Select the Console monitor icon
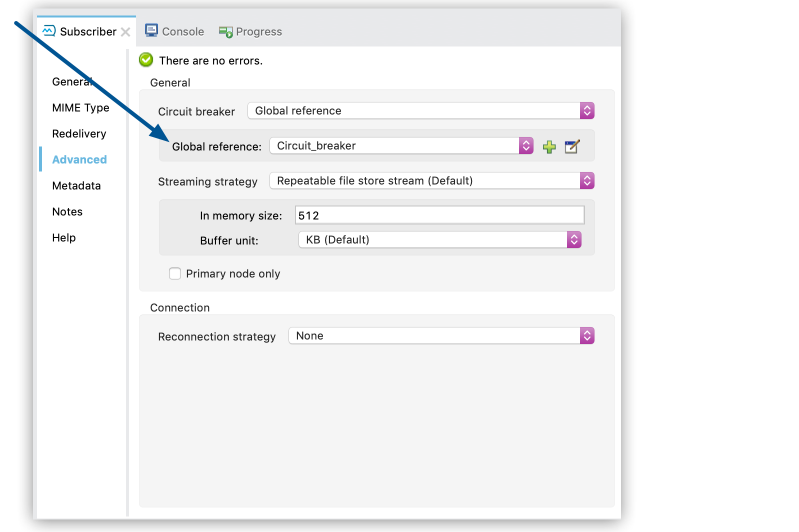The width and height of the screenshot is (799, 532). [150, 30]
